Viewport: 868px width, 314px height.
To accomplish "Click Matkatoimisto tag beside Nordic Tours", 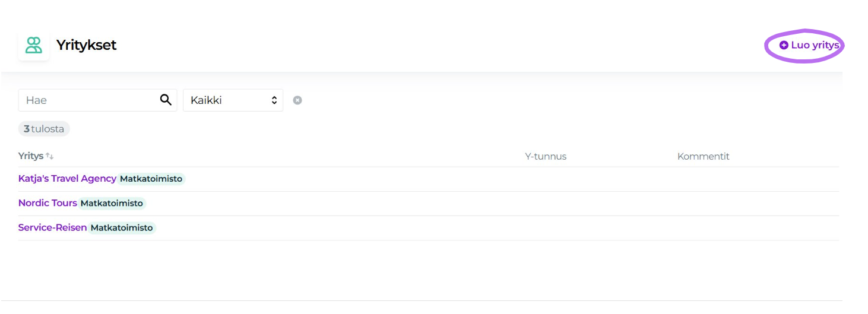I will 112,203.
